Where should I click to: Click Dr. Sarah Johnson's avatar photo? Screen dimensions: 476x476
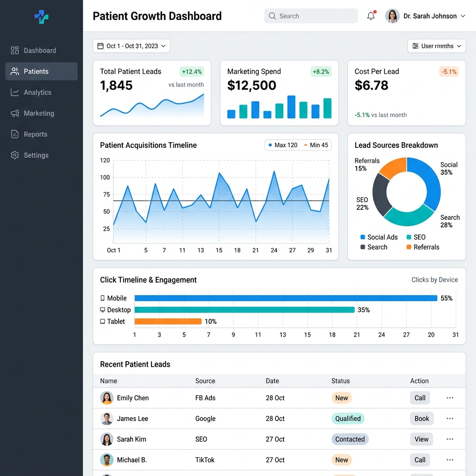click(392, 16)
